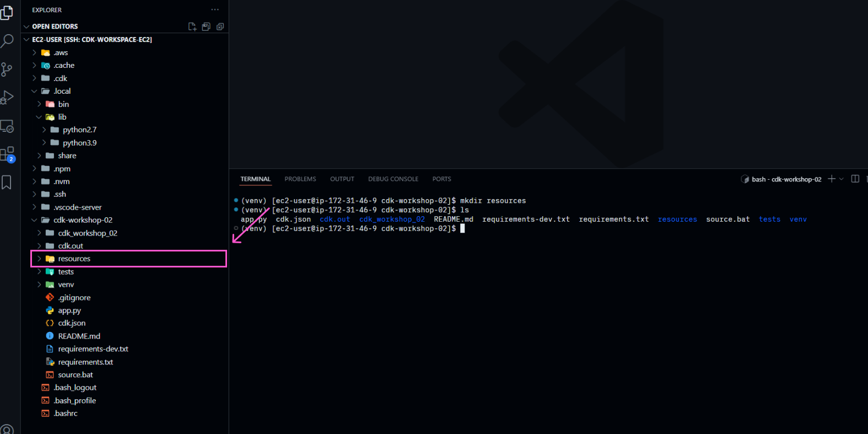Click 'resources' in terminal ls output

click(x=677, y=219)
